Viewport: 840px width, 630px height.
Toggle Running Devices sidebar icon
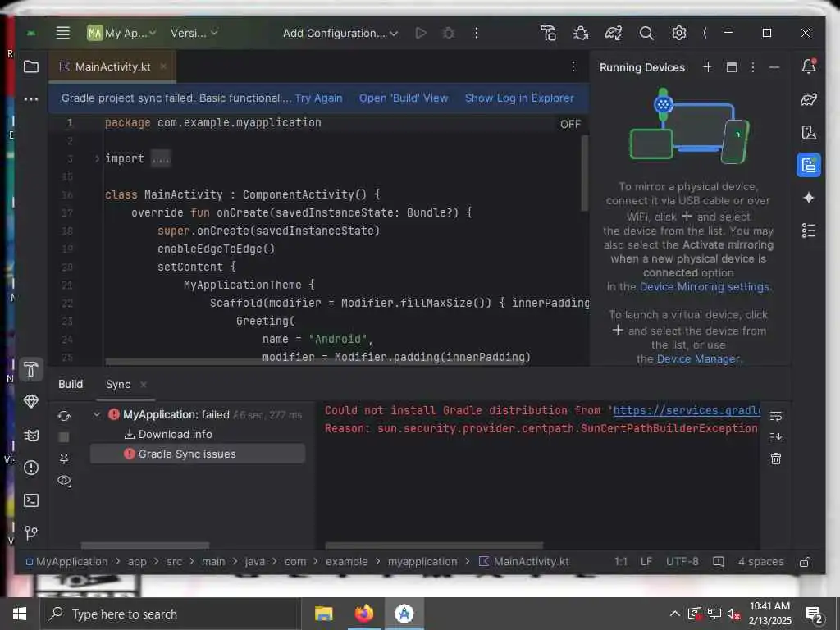pos(809,166)
